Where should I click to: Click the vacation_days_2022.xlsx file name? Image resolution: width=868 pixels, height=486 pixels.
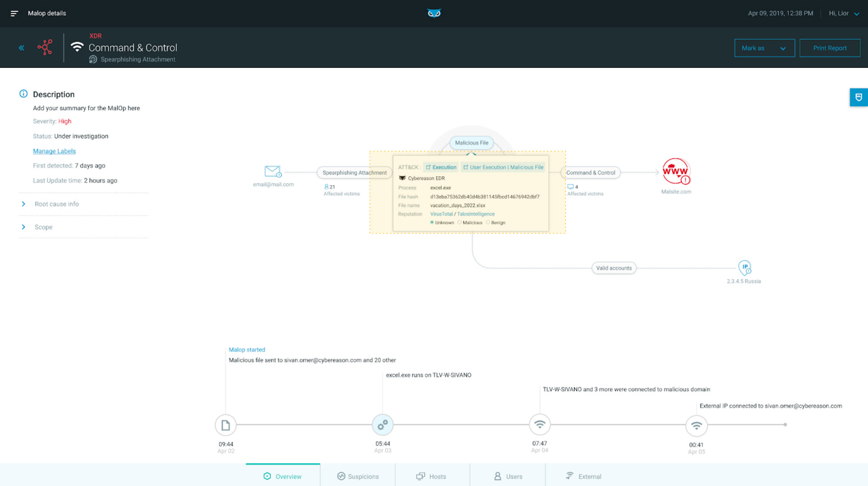(x=458, y=205)
